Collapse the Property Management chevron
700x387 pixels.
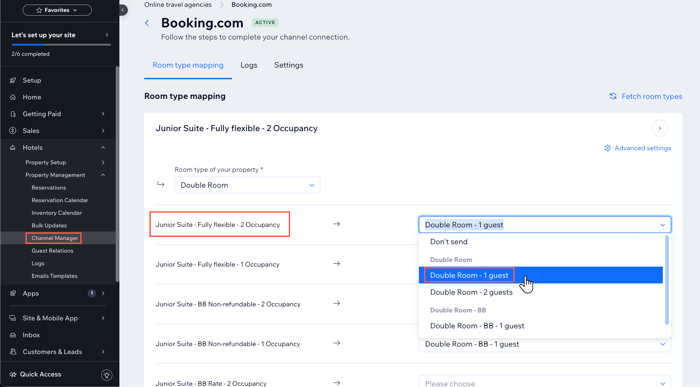tap(103, 175)
